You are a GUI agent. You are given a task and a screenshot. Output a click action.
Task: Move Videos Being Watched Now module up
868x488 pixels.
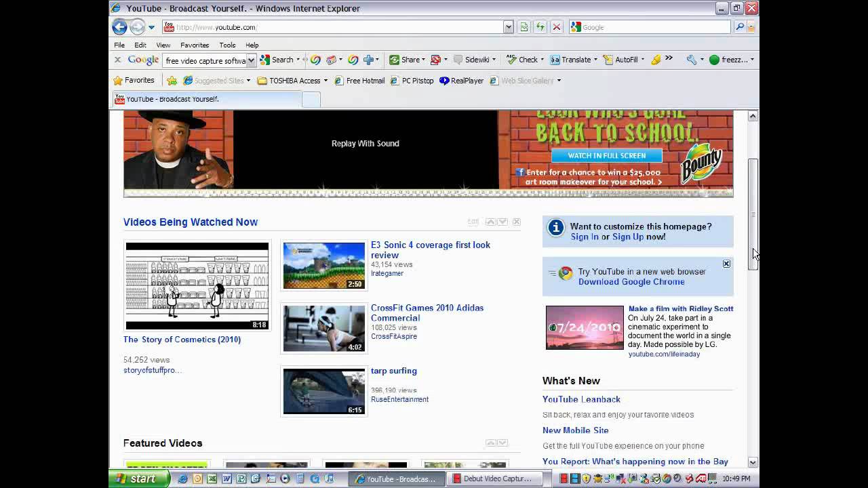tap(490, 222)
